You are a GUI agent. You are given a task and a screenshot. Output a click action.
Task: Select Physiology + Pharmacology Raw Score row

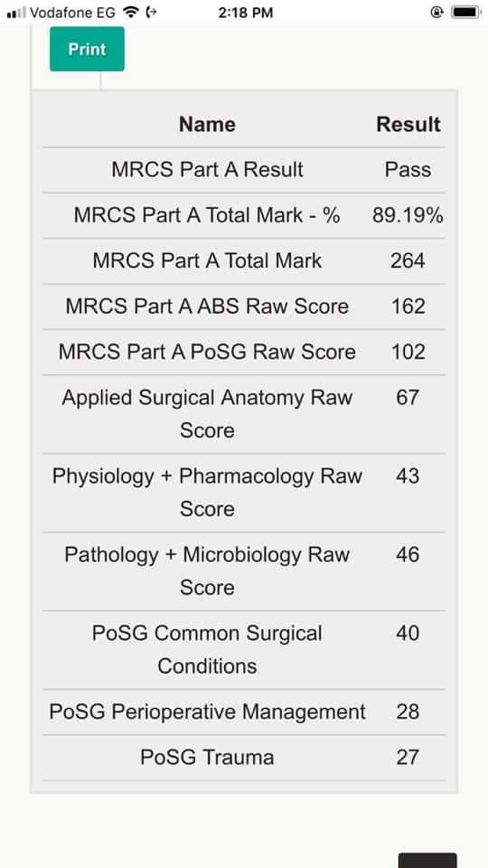click(243, 492)
